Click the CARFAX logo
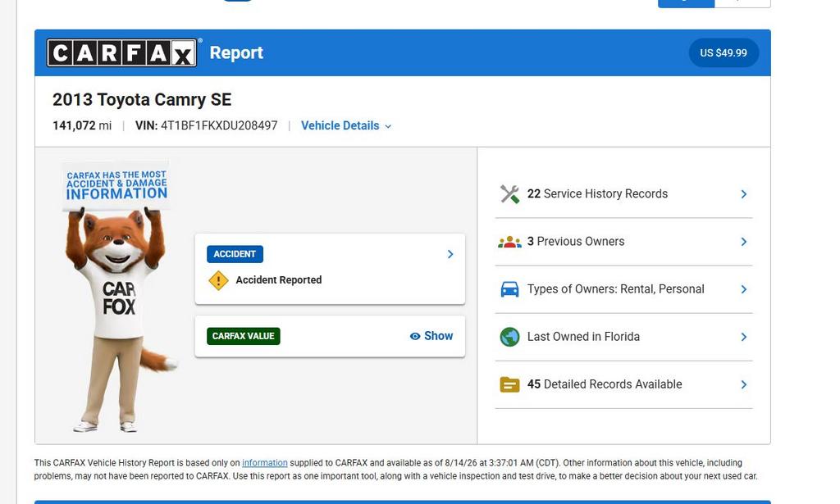Image resolution: width=840 pixels, height=504 pixels. coord(121,52)
